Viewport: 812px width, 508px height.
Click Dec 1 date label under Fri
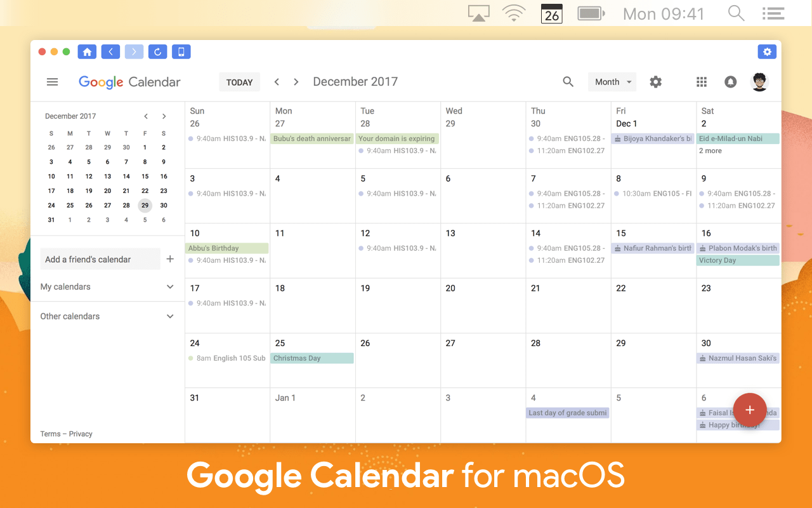[627, 124]
